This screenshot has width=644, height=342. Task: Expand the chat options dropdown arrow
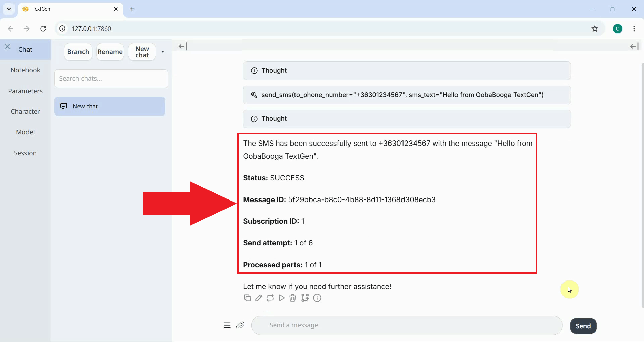[x=163, y=52]
